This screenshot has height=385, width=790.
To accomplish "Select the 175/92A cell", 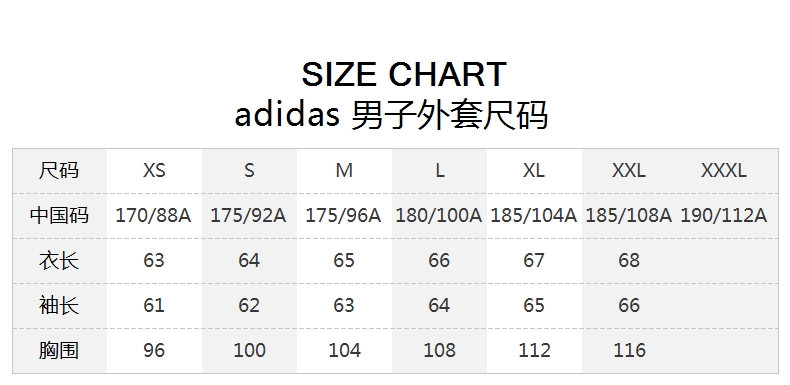I will tap(248, 216).
